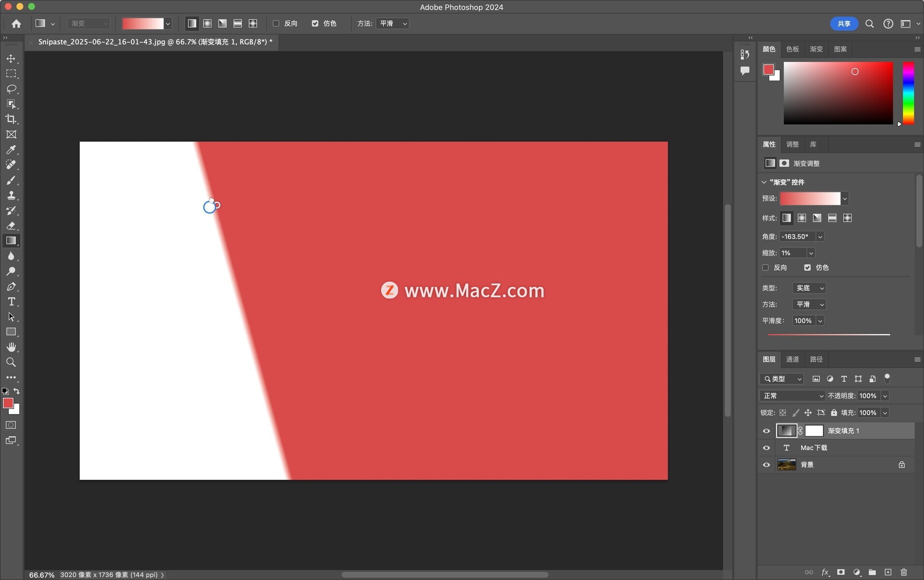Swap foreground and background colors
924x580 pixels.
click(17, 391)
